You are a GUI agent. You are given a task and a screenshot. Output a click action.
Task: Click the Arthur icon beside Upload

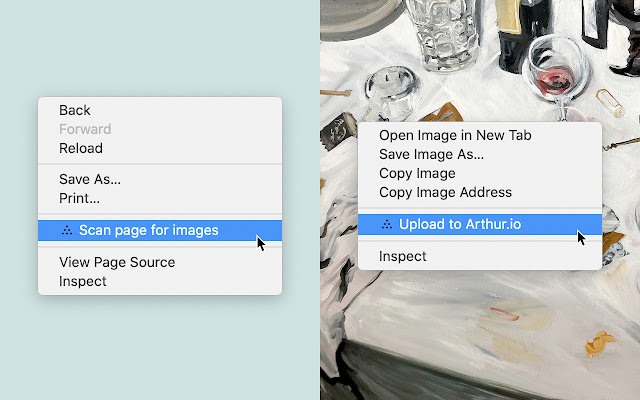click(x=387, y=224)
